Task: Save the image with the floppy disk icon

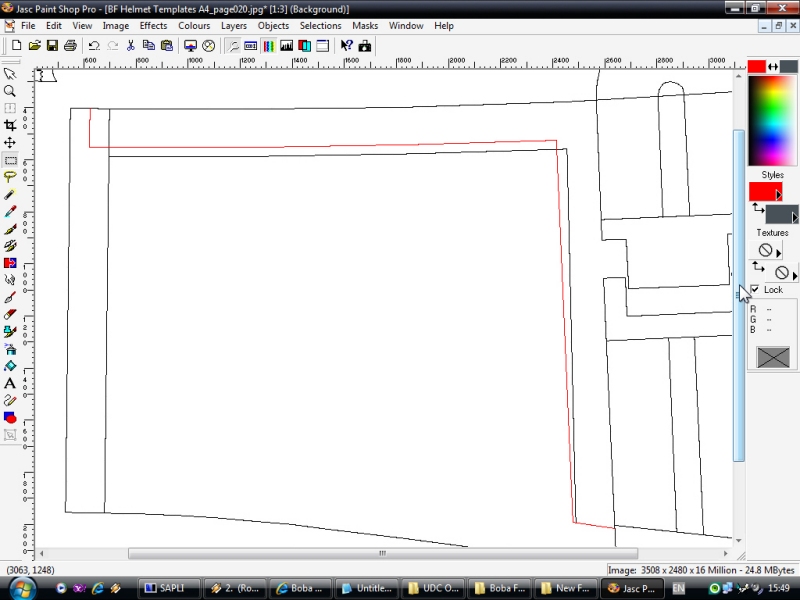Action: tap(52, 46)
